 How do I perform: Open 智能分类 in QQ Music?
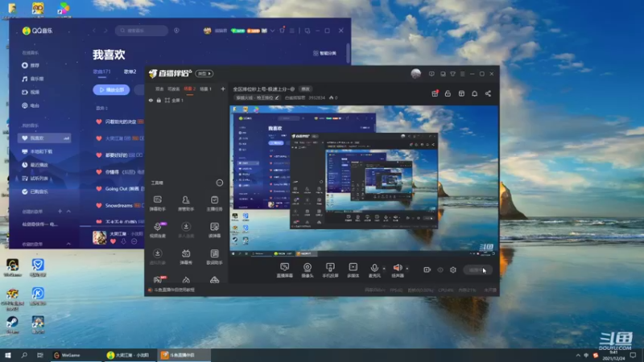click(325, 53)
